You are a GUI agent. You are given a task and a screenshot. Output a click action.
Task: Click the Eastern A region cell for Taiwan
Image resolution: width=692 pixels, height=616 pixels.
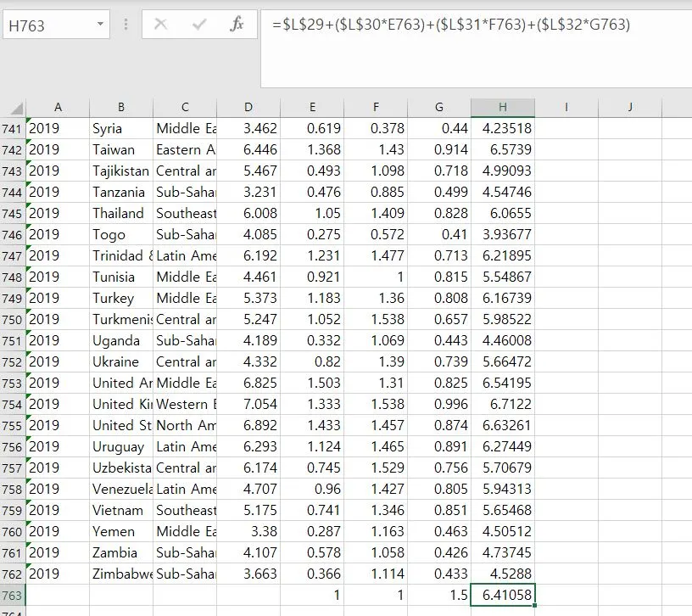point(185,149)
